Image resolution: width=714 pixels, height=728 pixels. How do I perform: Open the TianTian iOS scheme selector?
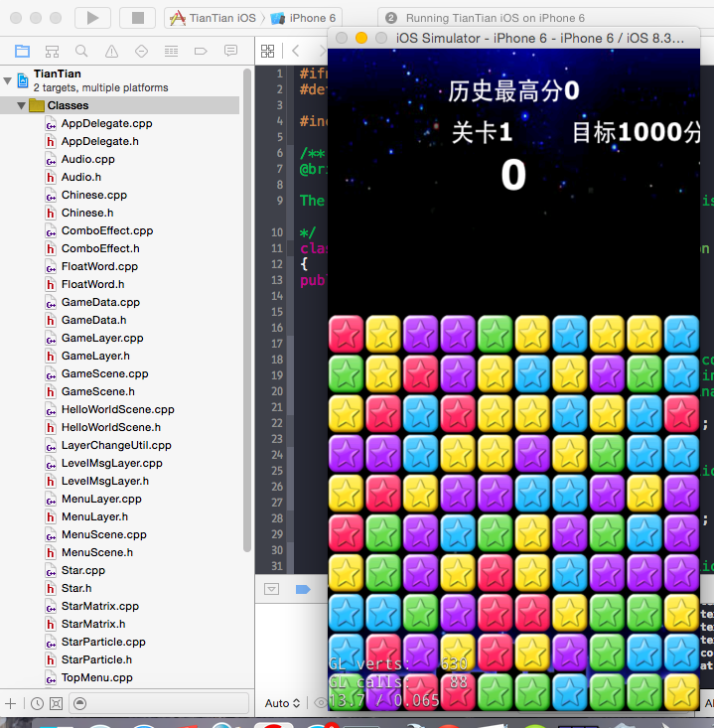(214, 18)
